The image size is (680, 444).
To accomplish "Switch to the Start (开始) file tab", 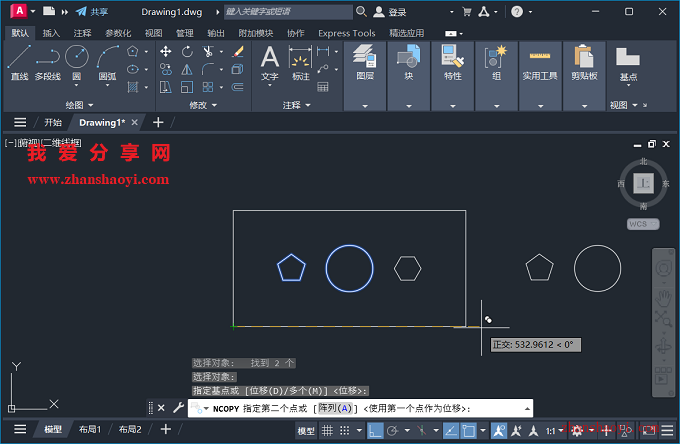I will pos(53,123).
